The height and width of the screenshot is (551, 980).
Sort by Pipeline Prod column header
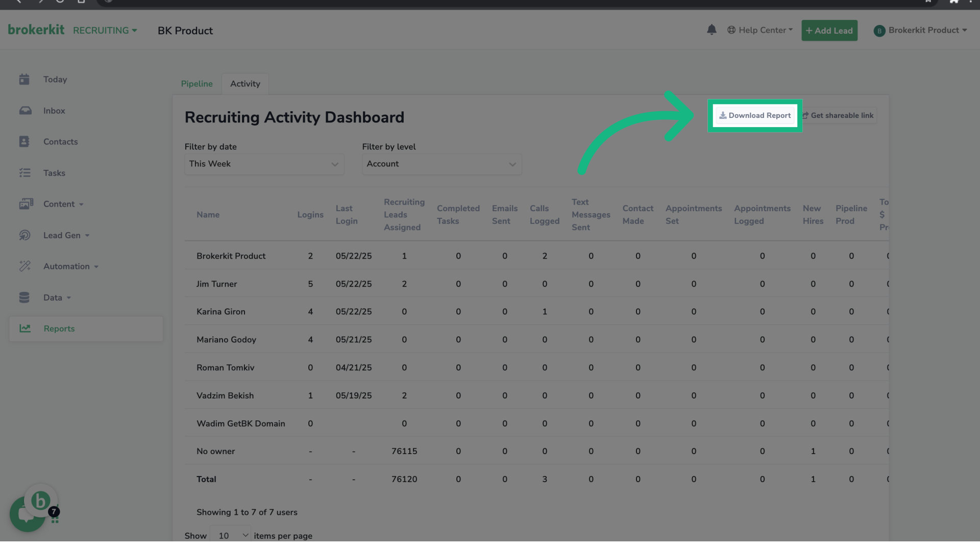click(x=851, y=215)
